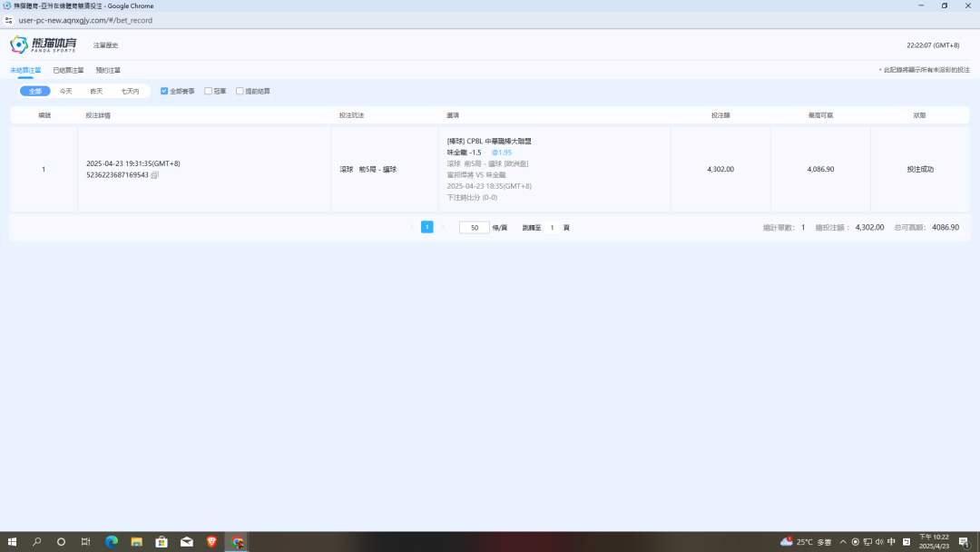Open the Mail app in taskbar
This screenshot has height=552, width=980.
pos(187,542)
